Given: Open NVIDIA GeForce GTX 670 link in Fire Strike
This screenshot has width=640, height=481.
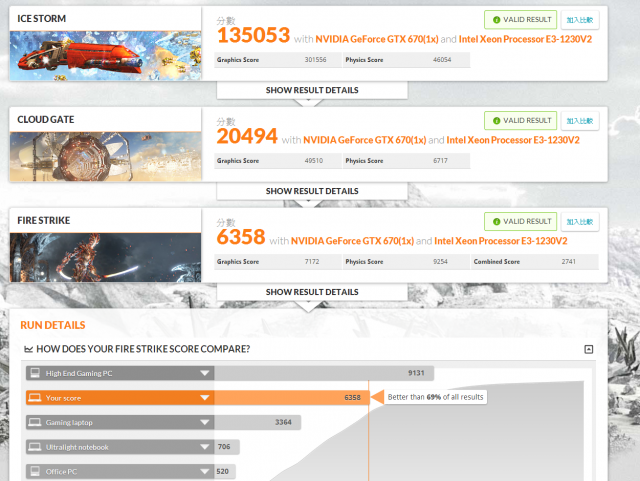Looking at the screenshot, I should (x=352, y=241).
